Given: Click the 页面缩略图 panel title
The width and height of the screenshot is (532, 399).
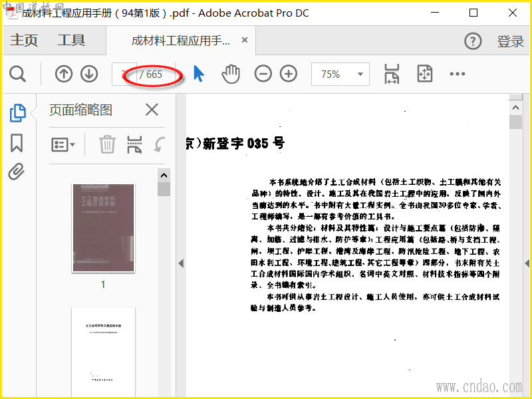Looking at the screenshot, I should click(x=80, y=110).
